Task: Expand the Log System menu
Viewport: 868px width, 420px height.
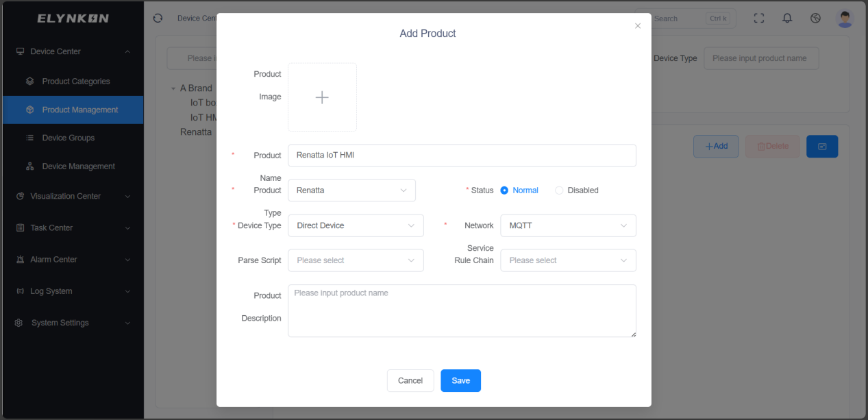Action: pos(127,291)
